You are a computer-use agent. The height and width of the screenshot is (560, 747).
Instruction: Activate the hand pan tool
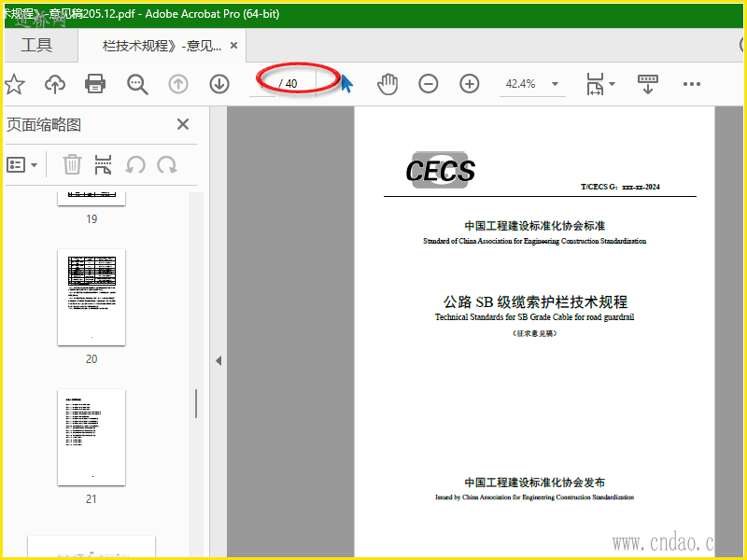click(388, 84)
